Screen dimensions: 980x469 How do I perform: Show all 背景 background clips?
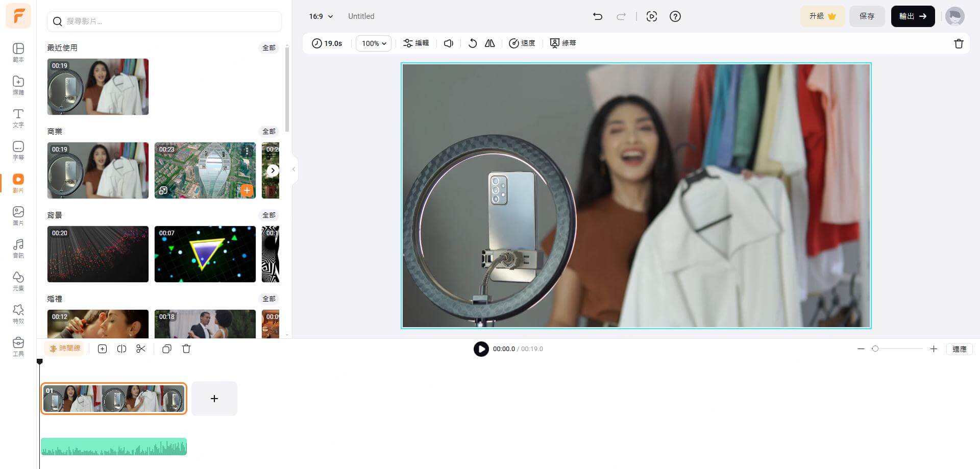point(268,215)
